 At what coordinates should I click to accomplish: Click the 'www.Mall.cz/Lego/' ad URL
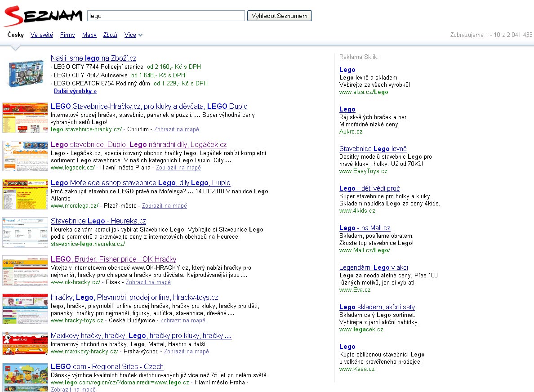point(365,250)
